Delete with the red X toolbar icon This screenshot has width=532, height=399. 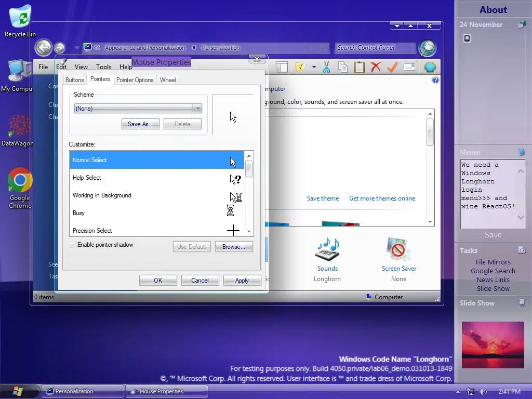tap(376, 67)
